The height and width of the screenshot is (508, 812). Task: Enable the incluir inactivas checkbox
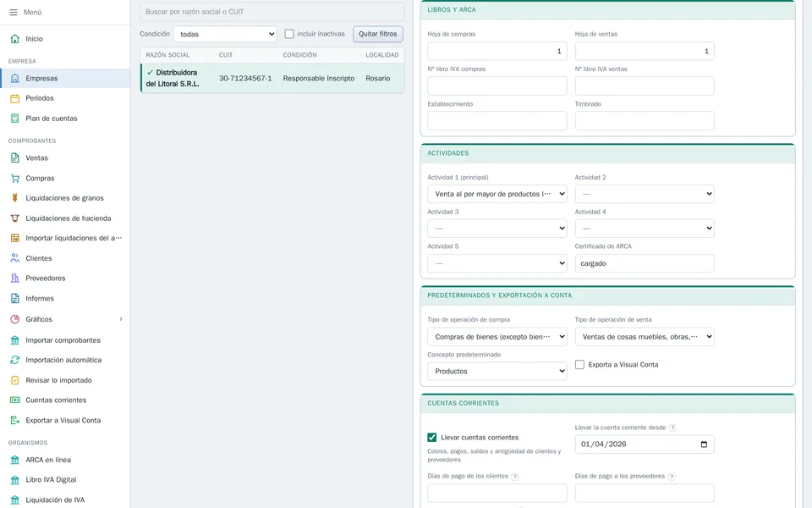289,34
